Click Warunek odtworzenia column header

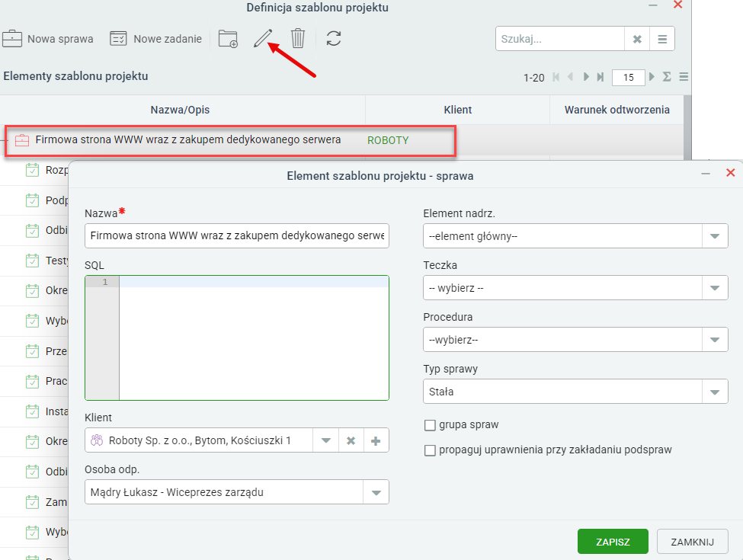pos(617,110)
